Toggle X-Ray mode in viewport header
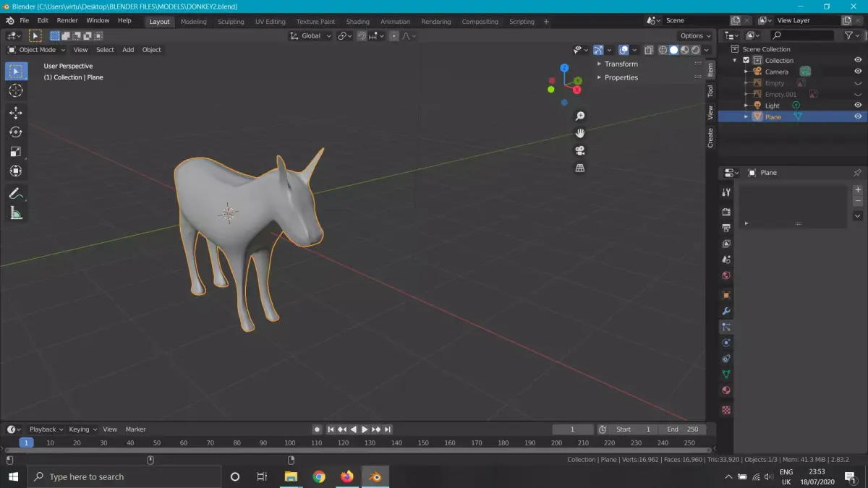 tap(649, 50)
